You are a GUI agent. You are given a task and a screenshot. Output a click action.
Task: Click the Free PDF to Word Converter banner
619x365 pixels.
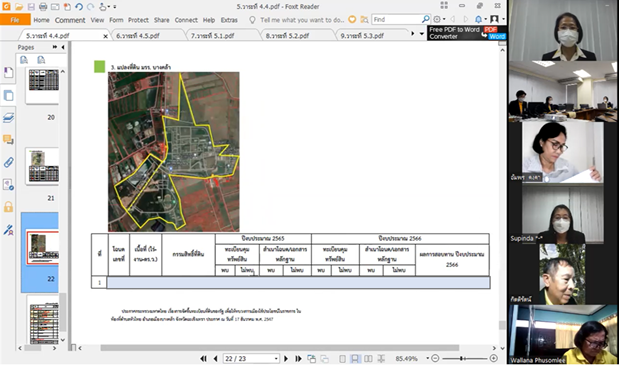(467, 33)
